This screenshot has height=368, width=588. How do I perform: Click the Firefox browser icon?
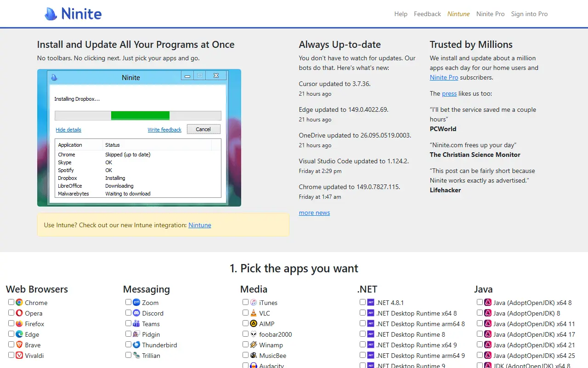[19, 323]
